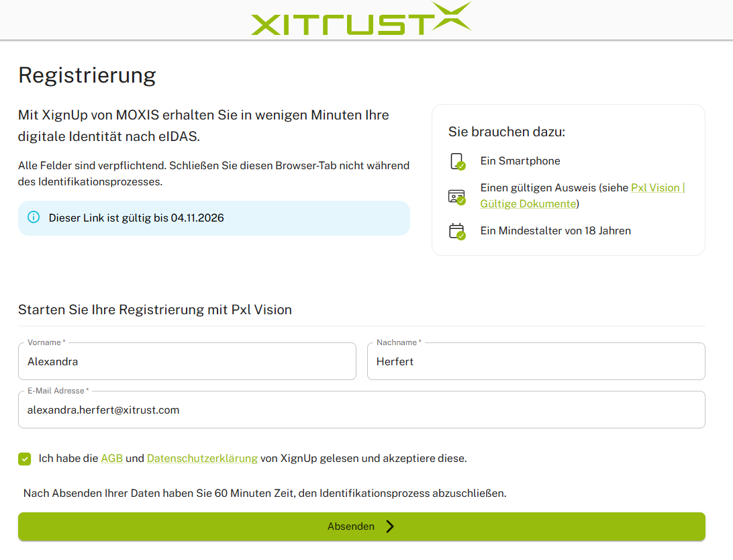Image resolution: width=733 pixels, height=560 pixels.
Task: Click 'Ein Smartphone' requirement text
Action: 520,160
